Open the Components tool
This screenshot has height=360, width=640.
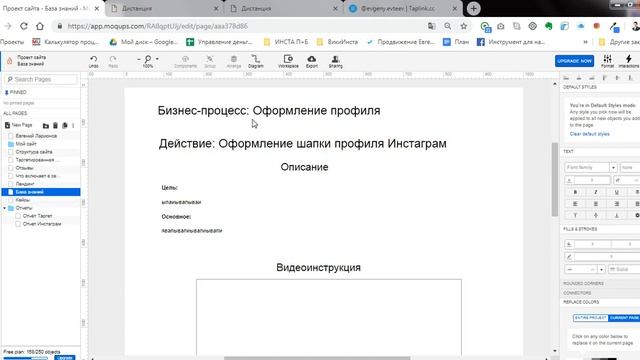(x=185, y=61)
